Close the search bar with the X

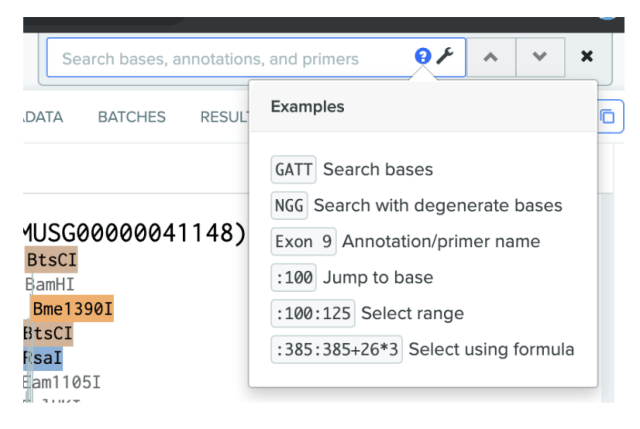[x=587, y=58]
